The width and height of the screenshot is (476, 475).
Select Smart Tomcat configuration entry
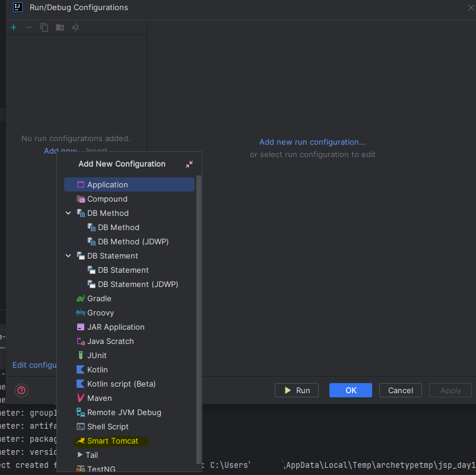(x=129, y=441)
